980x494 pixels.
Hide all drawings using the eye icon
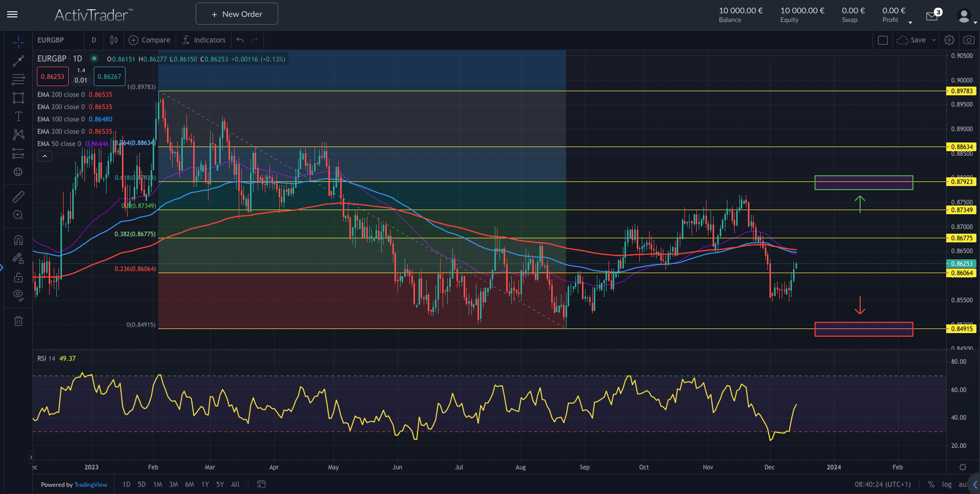click(18, 295)
